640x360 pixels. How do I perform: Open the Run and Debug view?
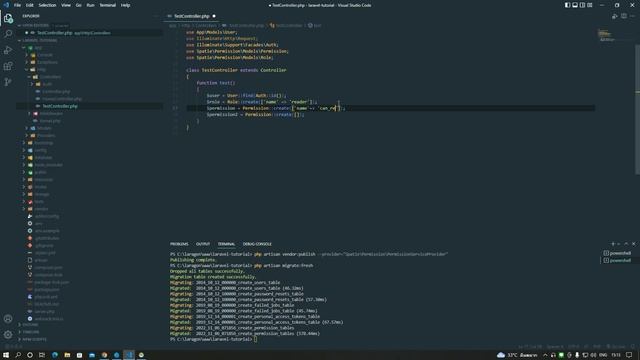pos(8,50)
